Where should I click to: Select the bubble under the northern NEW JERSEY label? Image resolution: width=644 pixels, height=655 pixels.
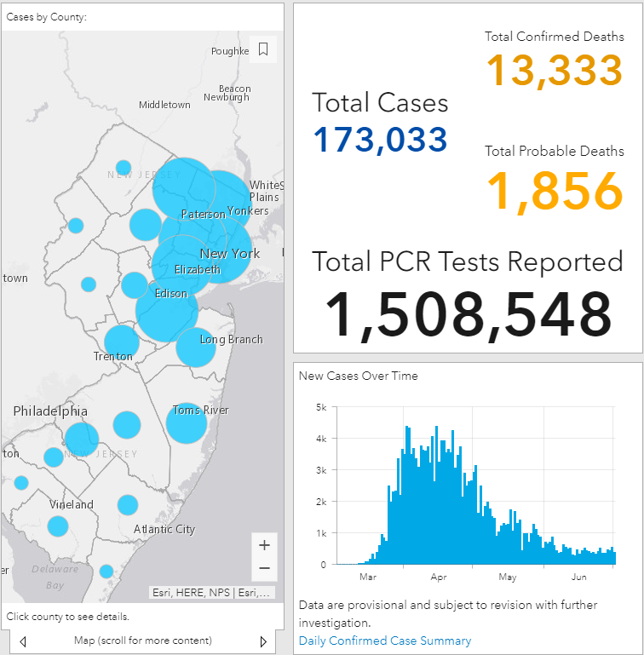click(124, 168)
